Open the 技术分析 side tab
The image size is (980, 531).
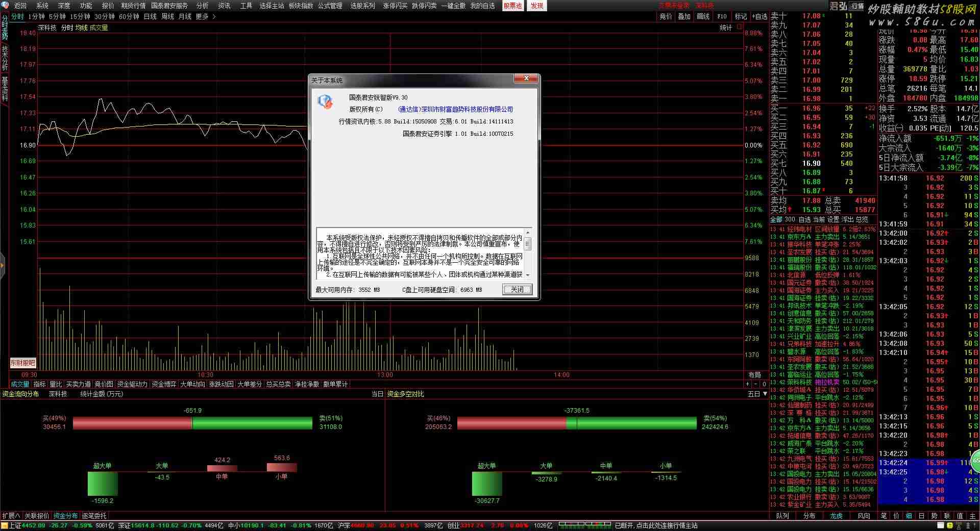pos(5,58)
